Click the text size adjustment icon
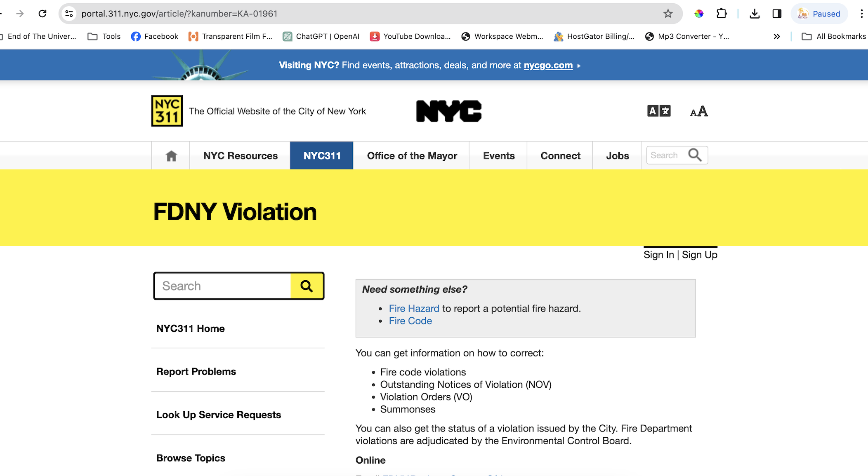 click(x=698, y=111)
